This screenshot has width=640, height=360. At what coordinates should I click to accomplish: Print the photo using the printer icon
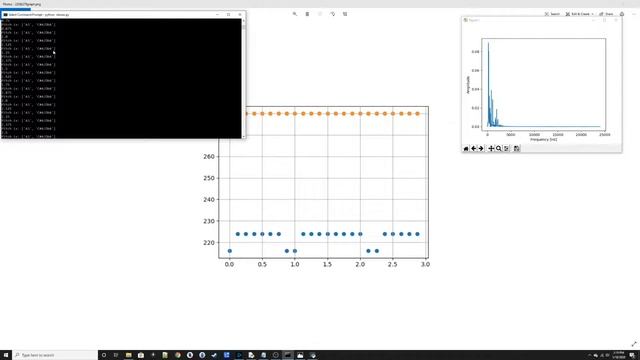point(622,14)
